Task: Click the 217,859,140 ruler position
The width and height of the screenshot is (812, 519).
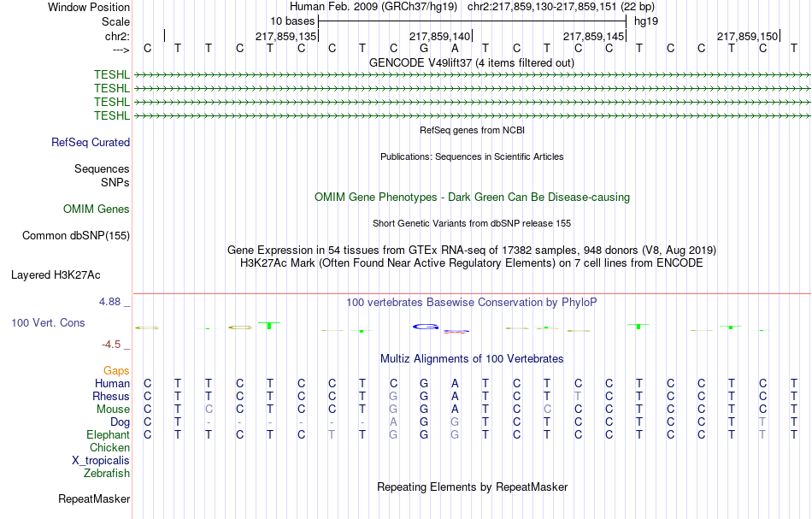Action: click(439, 36)
